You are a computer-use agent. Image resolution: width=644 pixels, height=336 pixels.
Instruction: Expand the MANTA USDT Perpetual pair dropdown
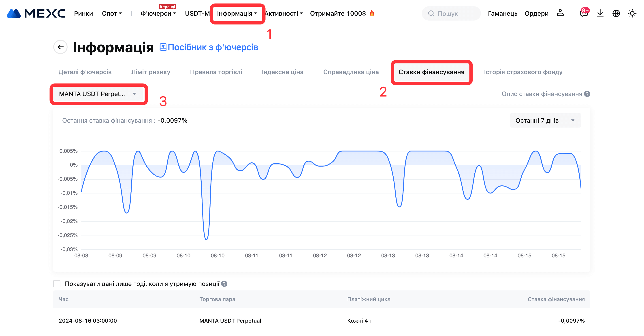(x=98, y=94)
